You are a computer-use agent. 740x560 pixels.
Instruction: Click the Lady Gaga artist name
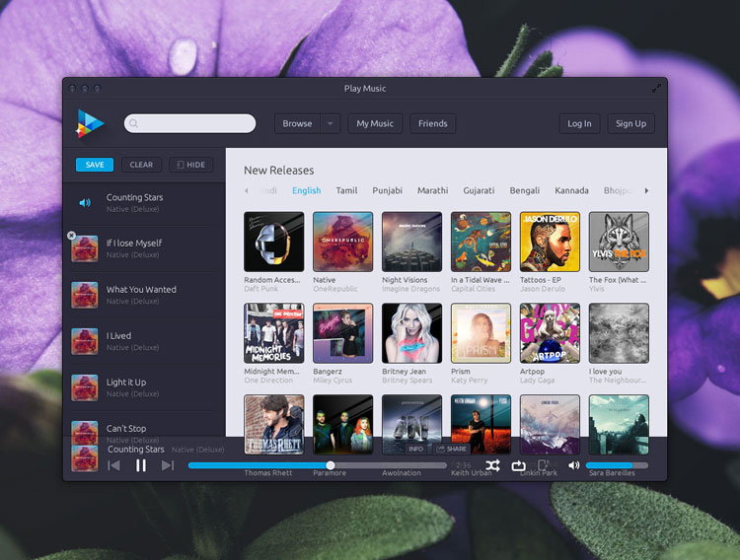click(x=537, y=381)
